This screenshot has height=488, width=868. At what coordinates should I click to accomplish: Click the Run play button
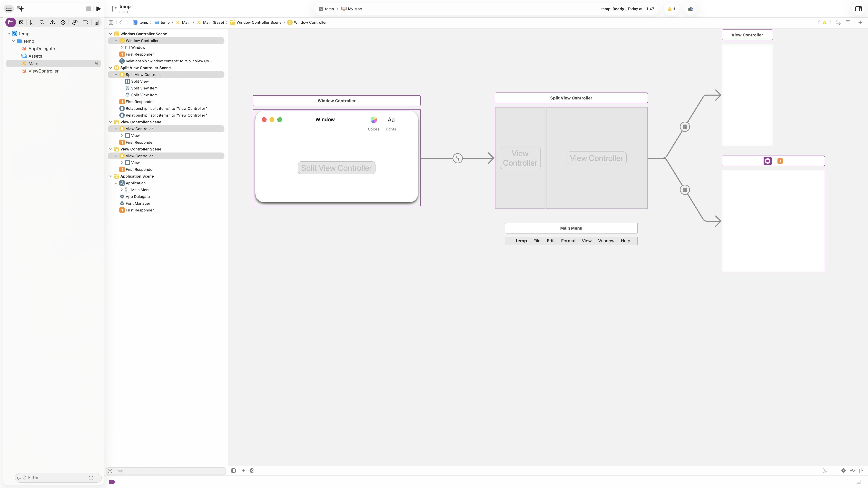coord(98,9)
